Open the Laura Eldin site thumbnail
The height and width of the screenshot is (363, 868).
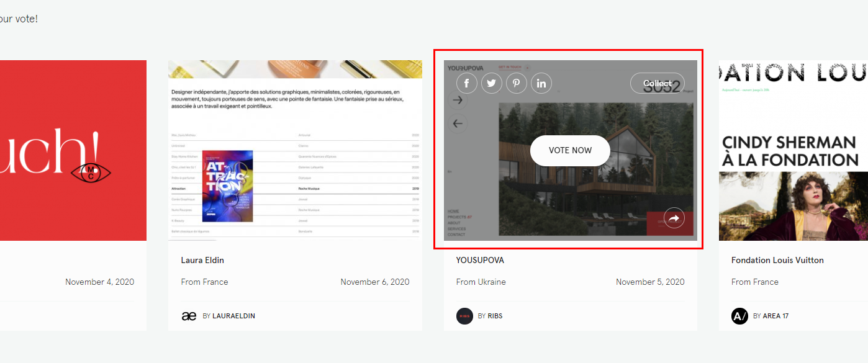pyautogui.click(x=295, y=150)
